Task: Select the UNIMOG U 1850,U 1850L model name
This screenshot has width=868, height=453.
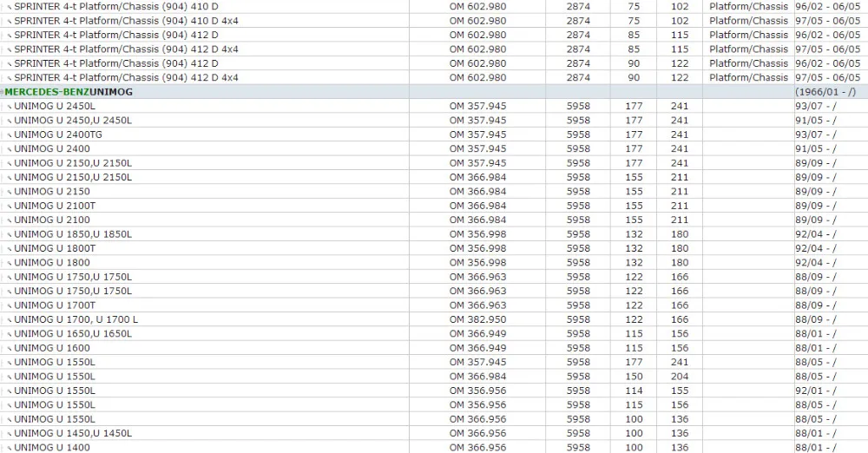Action: 73,234
